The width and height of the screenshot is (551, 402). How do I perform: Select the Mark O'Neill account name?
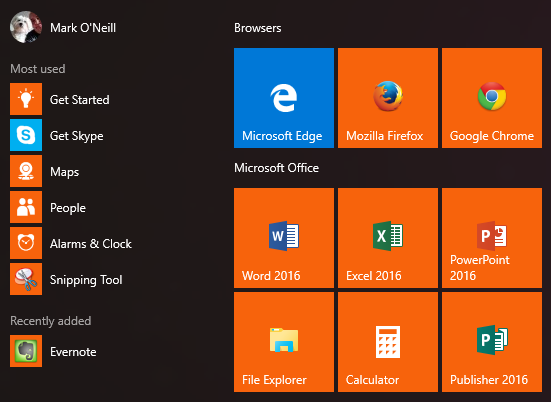pyautogui.click(x=83, y=28)
